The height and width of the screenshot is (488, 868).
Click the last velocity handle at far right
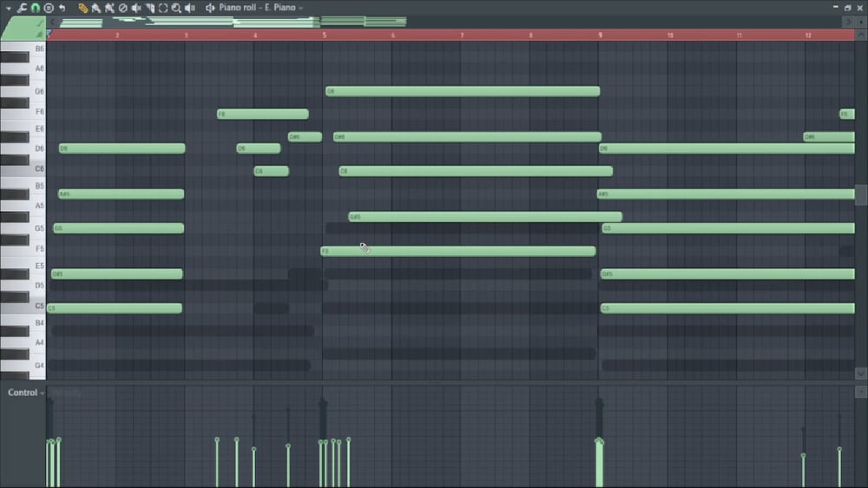point(839,449)
